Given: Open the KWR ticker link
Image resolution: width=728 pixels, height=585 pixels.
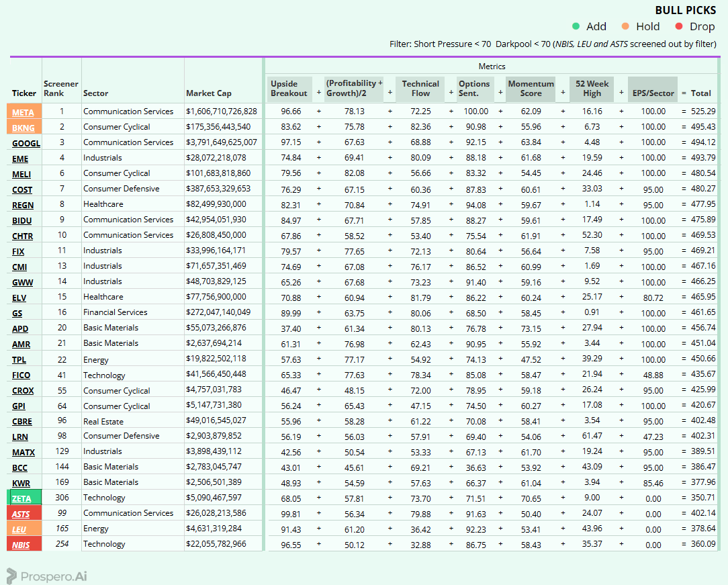Looking at the screenshot, I should (21, 484).
